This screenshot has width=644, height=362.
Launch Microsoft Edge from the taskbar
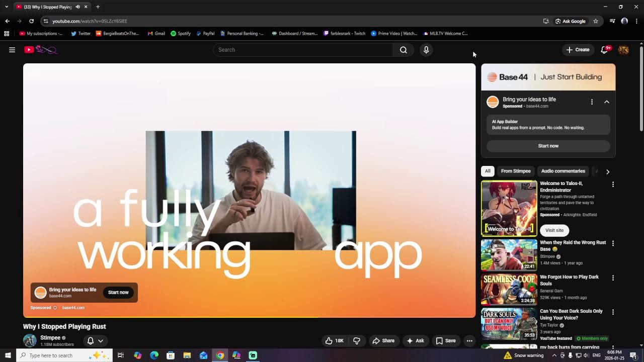click(x=154, y=355)
